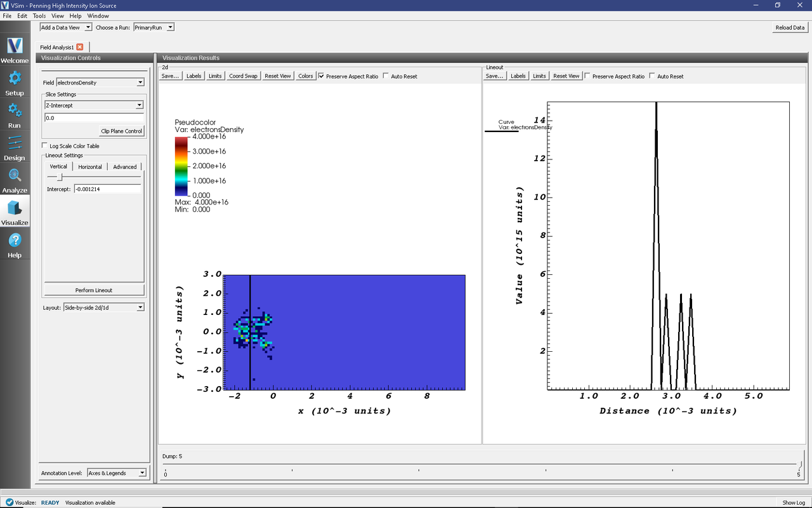
Task: Open the Help question mark icon
Action: [x=15, y=240]
